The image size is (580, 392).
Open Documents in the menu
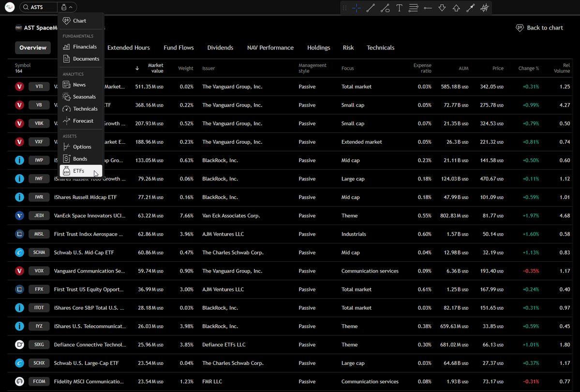click(x=81, y=59)
